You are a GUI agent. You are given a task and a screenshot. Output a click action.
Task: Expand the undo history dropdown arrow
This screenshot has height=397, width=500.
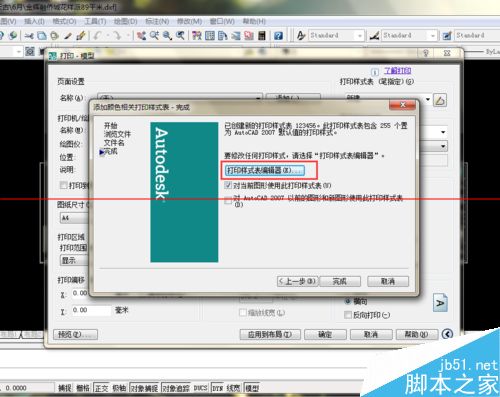pyautogui.click(x=108, y=35)
